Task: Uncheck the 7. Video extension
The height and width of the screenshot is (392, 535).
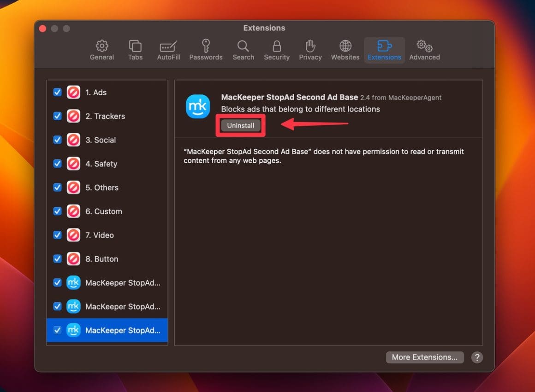Action: click(57, 235)
